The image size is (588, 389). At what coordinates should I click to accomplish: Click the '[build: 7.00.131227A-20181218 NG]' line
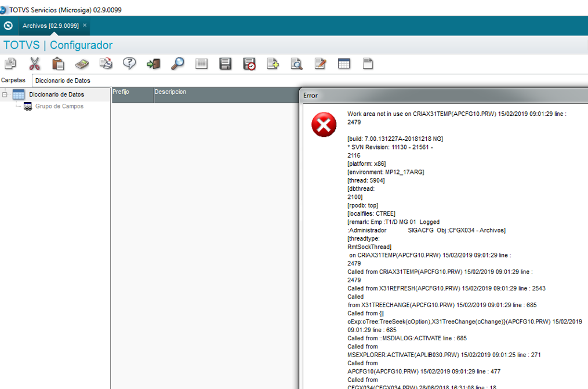(395, 139)
